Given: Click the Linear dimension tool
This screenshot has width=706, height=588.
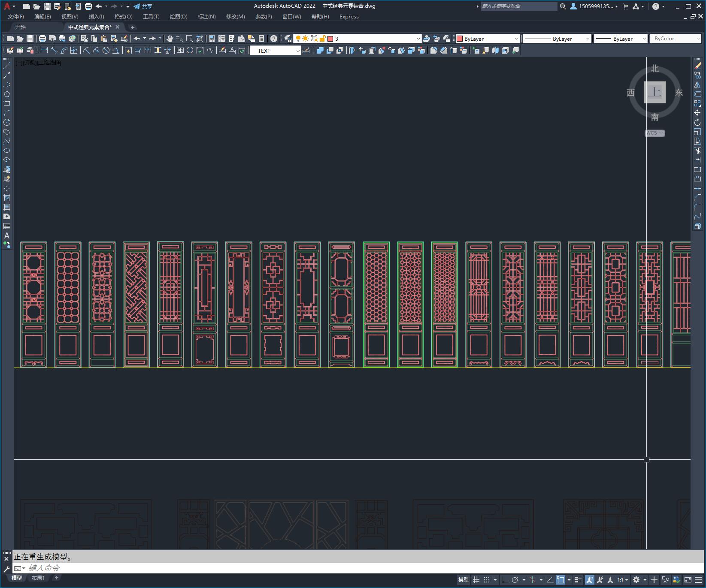Looking at the screenshot, I should [x=44, y=50].
